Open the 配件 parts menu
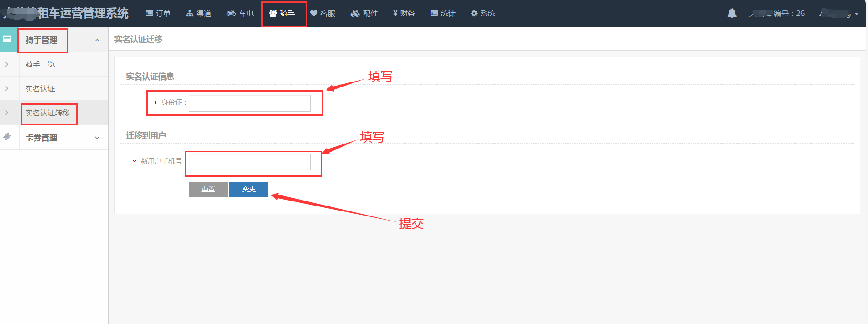The width and height of the screenshot is (868, 324). point(364,14)
